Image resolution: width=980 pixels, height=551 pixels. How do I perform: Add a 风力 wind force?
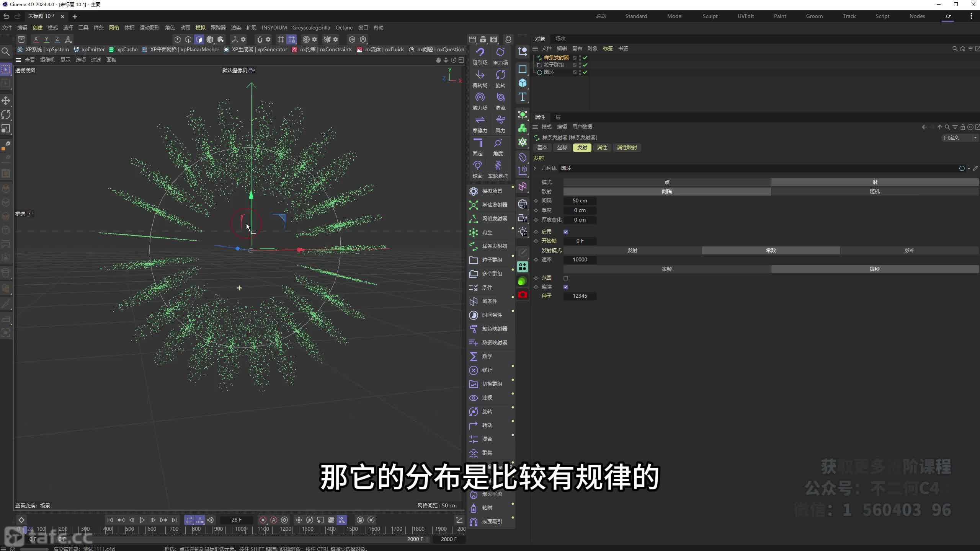click(500, 124)
